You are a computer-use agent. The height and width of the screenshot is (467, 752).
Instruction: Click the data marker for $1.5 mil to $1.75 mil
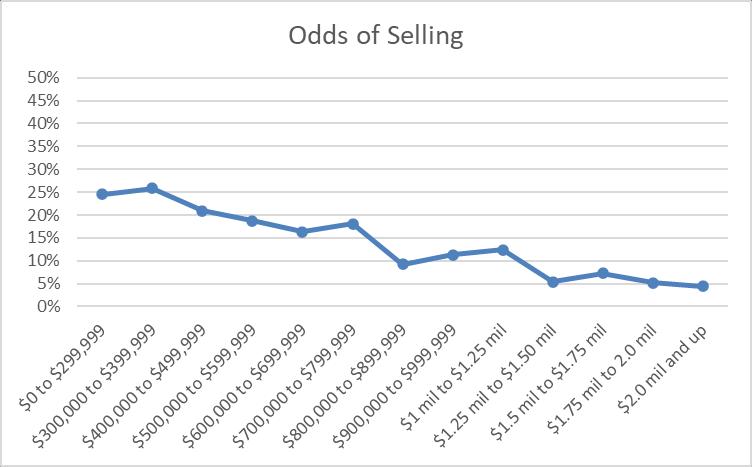click(603, 273)
